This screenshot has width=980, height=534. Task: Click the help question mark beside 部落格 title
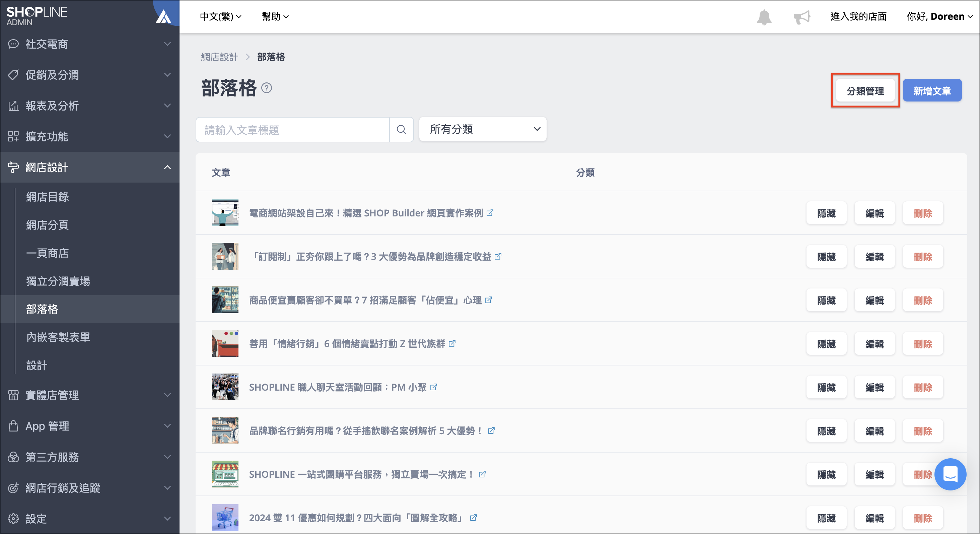point(267,88)
